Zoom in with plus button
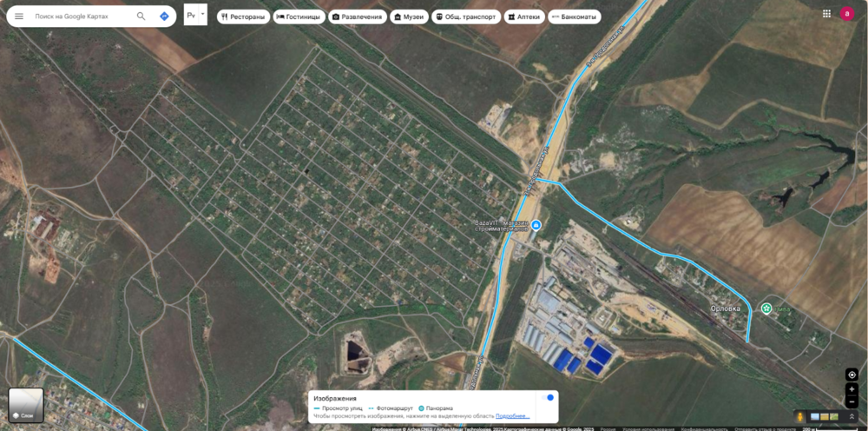868x431 pixels. click(852, 389)
